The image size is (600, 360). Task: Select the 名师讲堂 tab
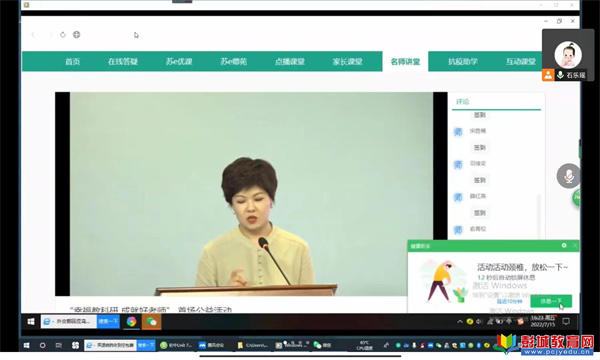[405, 62]
